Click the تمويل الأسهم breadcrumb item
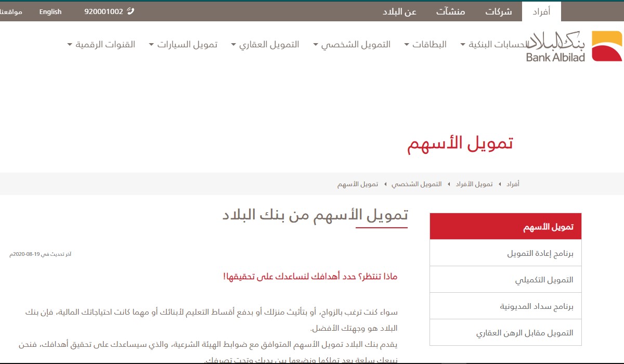Screen dimensions: 624x364 [358, 184]
